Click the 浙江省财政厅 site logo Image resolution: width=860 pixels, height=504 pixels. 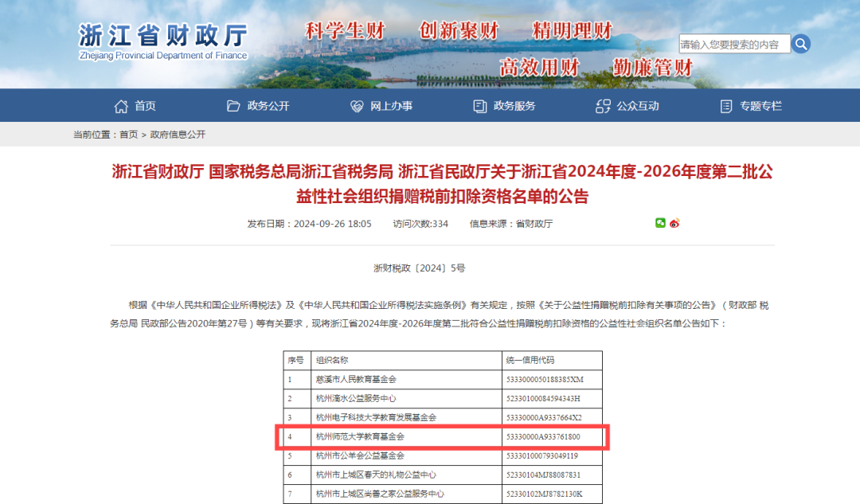(163, 41)
